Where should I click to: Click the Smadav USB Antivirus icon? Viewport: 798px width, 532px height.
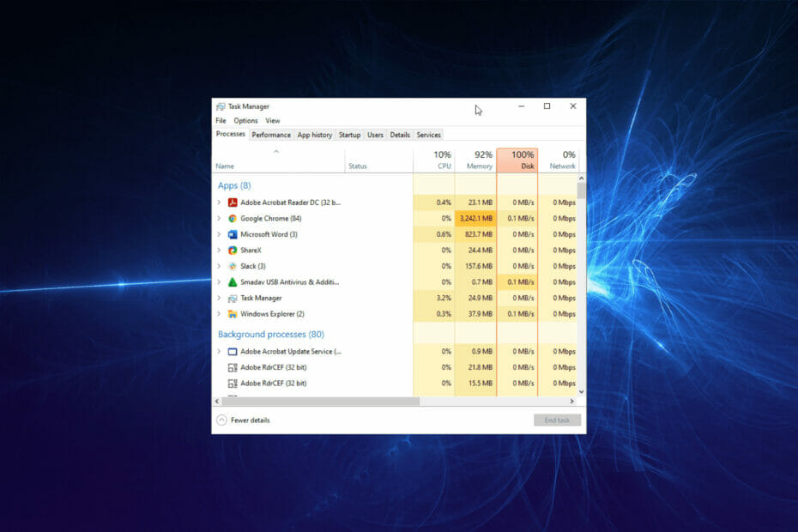click(x=233, y=282)
